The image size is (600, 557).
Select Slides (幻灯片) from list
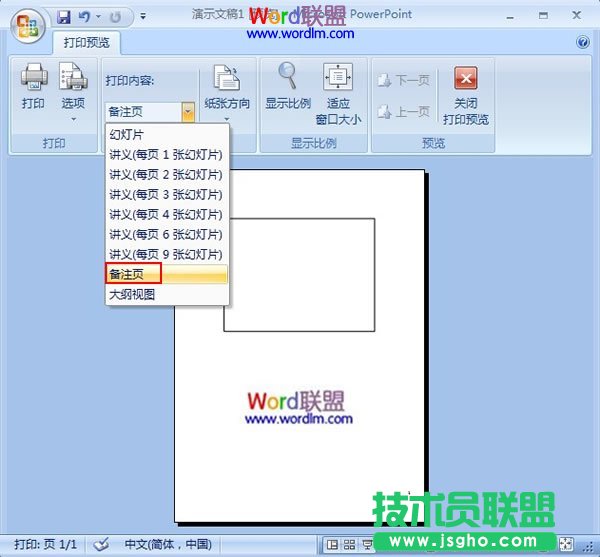(x=167, y=135)
